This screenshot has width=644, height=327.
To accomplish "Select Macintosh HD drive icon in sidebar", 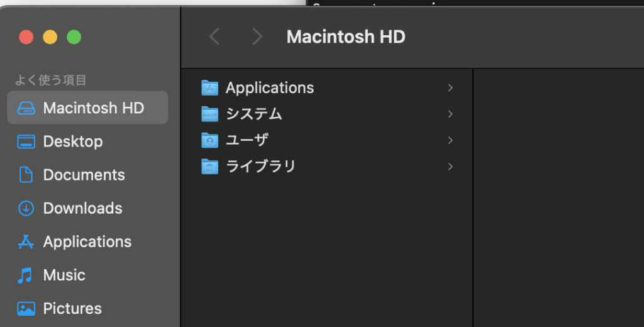I will click(x=26, y=108).
